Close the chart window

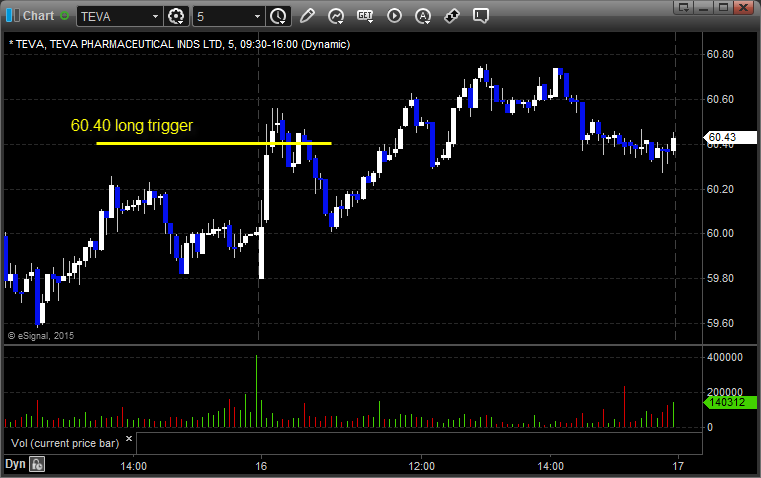tap(744, 7)
